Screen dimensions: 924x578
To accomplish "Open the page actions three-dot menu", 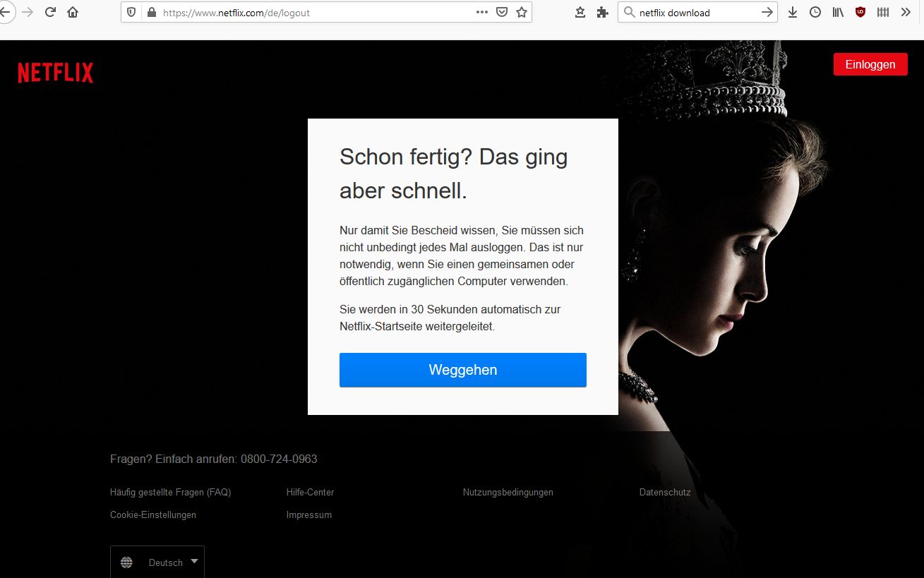I will [482, 12].
